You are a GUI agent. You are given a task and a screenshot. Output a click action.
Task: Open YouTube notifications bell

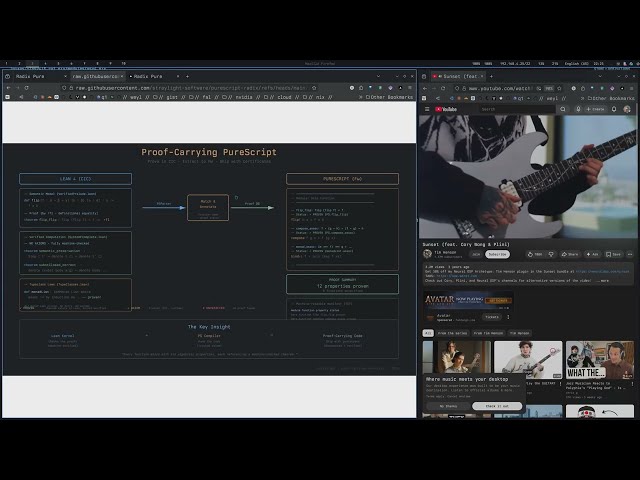coord(614,109)
